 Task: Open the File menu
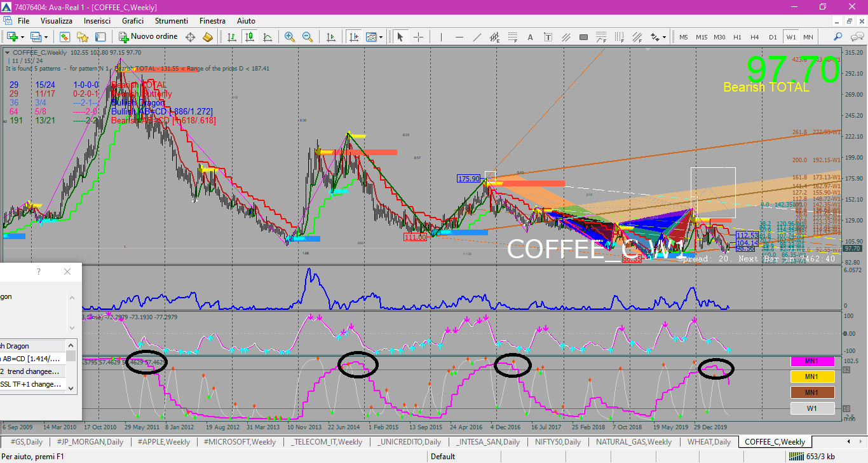(x=24, y=21)
